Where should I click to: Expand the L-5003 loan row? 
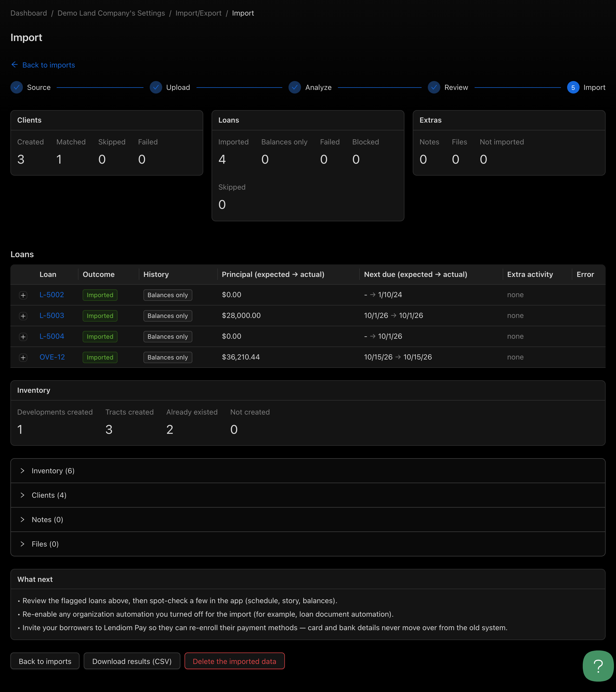(23, 316)
